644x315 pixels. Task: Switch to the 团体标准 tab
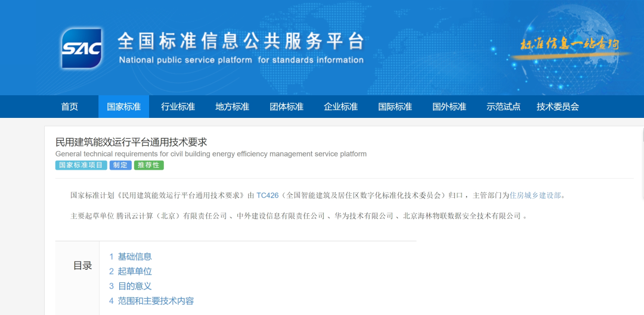pos(287,107)
